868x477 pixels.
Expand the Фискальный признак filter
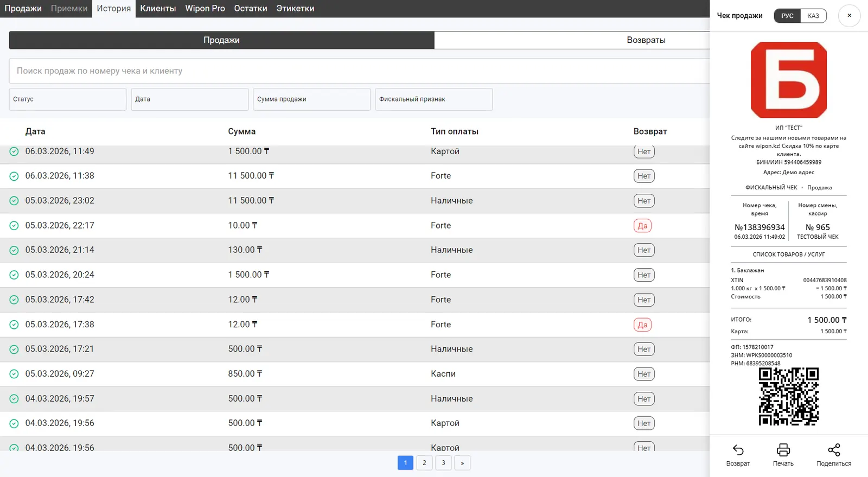click(433, 99)
